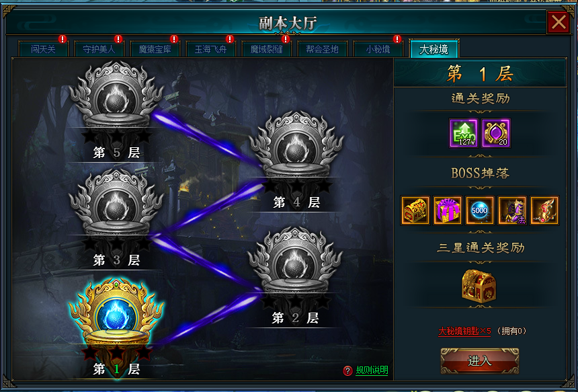578x392 pixels.
Task: Click the red weapon drop icon
Action: (x=544, y=210)
